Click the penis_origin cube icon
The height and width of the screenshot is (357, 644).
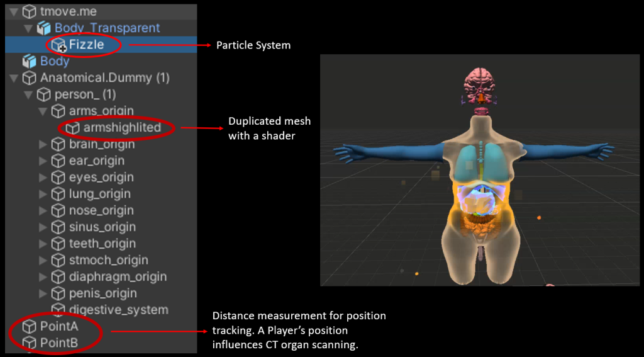(58, 293)
